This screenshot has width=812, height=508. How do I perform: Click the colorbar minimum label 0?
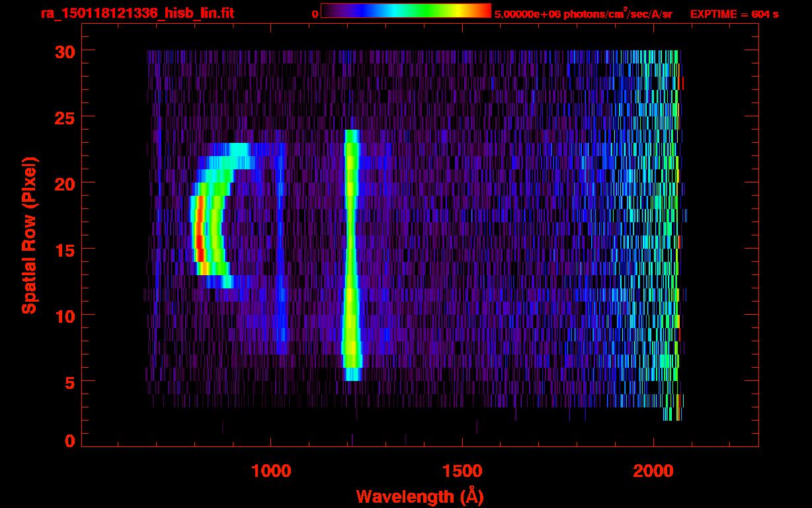(x=315, y=14)
